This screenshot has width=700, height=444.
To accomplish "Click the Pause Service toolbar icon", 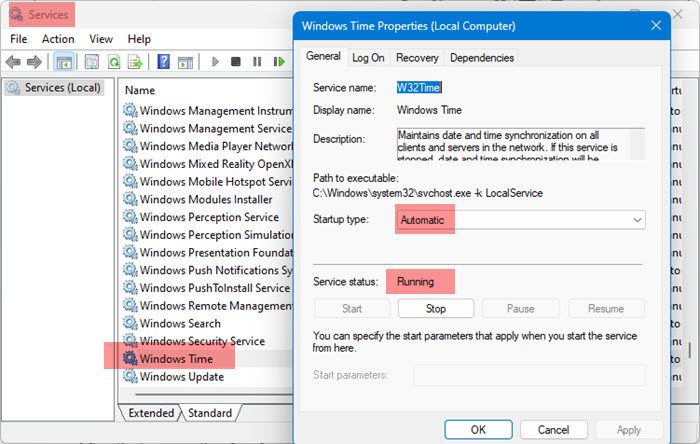I will [257, 62].
